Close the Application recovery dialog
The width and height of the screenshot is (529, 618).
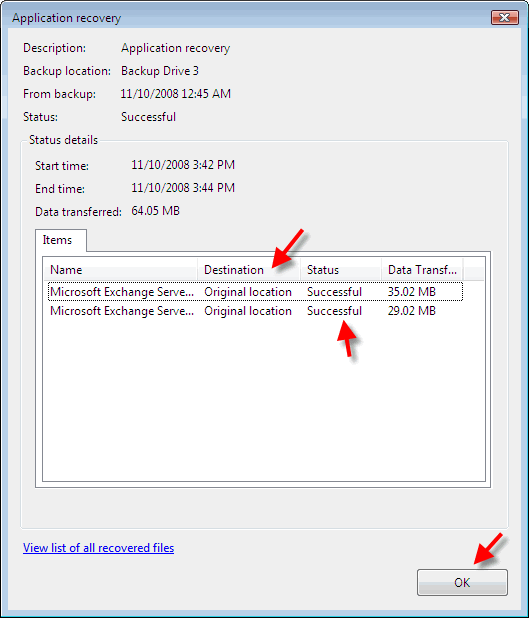click(x=505, y=17)
